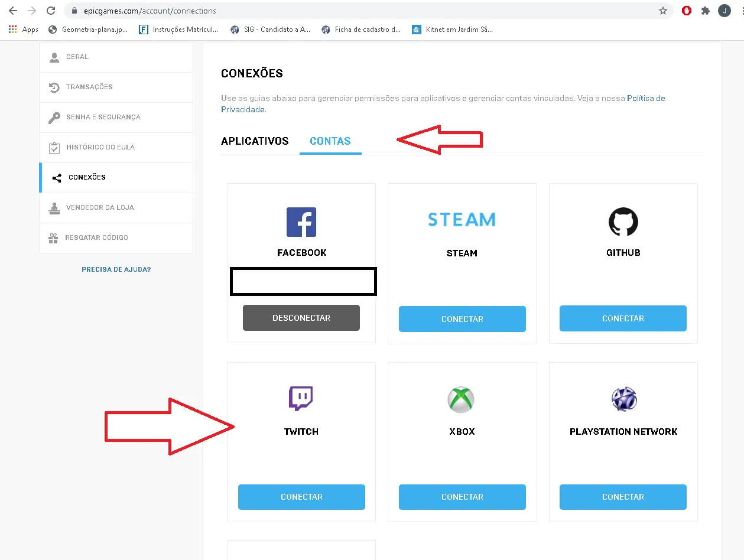
Task: Click the key icon for Senha e Segurança
Action: click(x=54, y=118)
